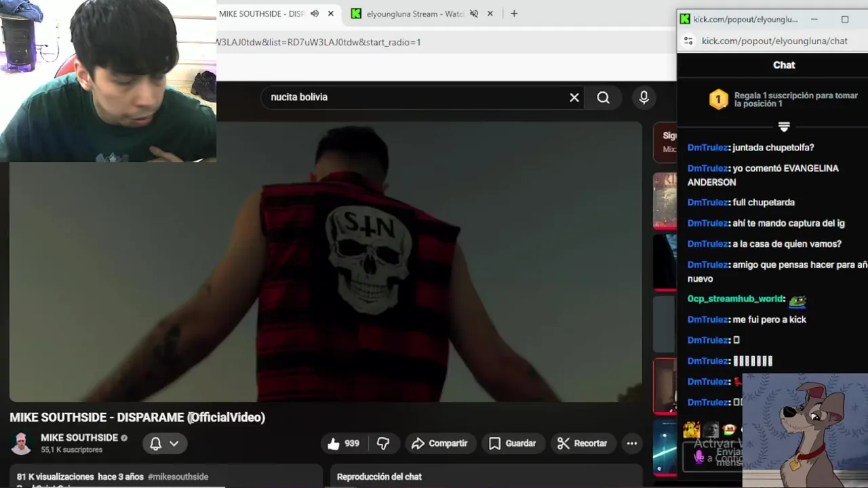Viewport: 868px width, 488px height.
Task: Dislike the video
Action: point(383,443)
